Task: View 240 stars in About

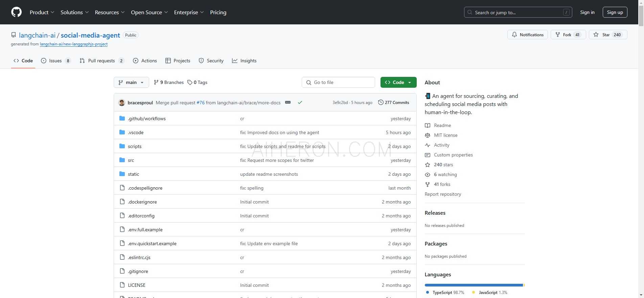Action: [439, 165]
